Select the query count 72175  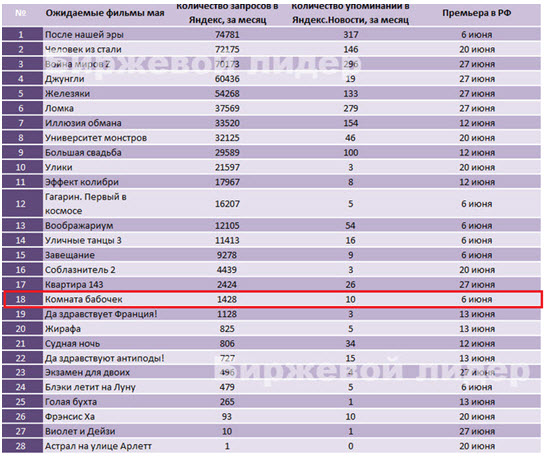pyautogui.click(x=227, y=49)
